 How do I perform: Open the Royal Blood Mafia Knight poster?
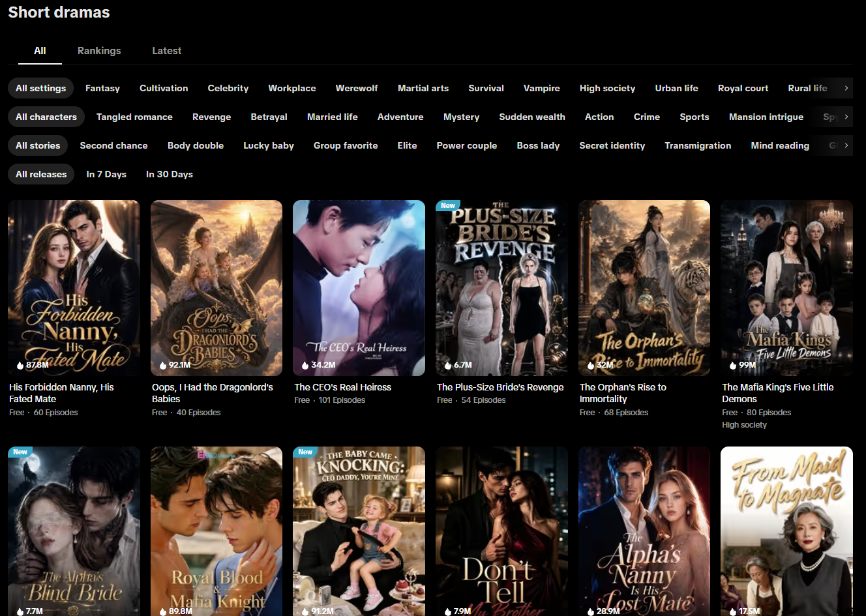216,531
